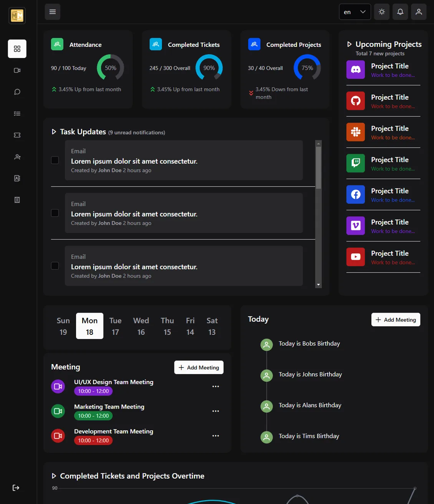Open the language selector dropdown
Viewport: 434px width, 504px height.
click(x=354, y=12)
